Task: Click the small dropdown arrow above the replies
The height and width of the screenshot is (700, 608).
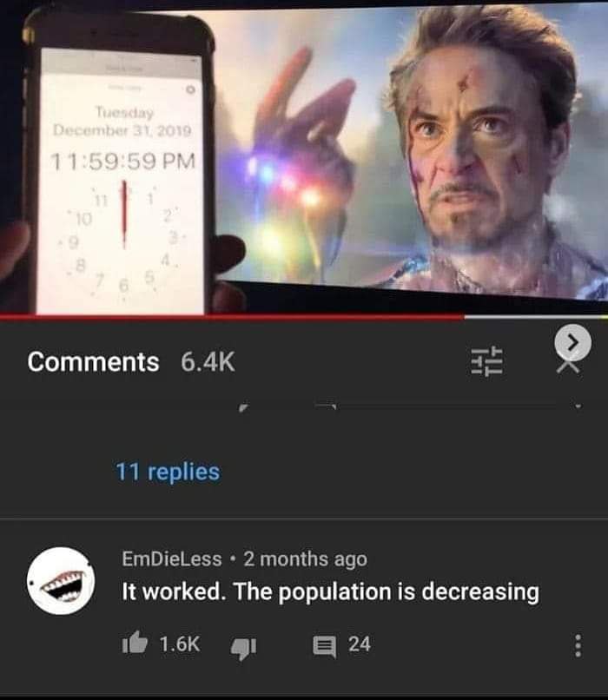Action: 578,406
